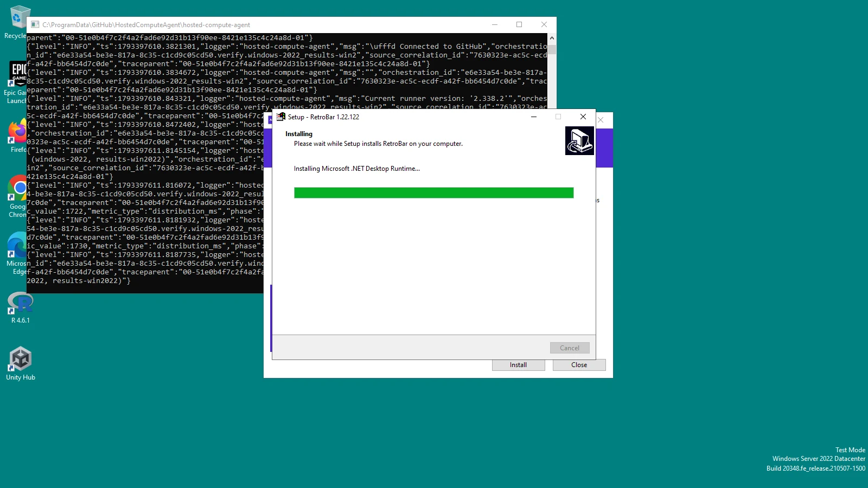This screenshot has height=488, width=868.
Task: Click the 'Setup - RetroBar 1.22.122' title text
Action: pyautogui.click(x=323, y=117)
